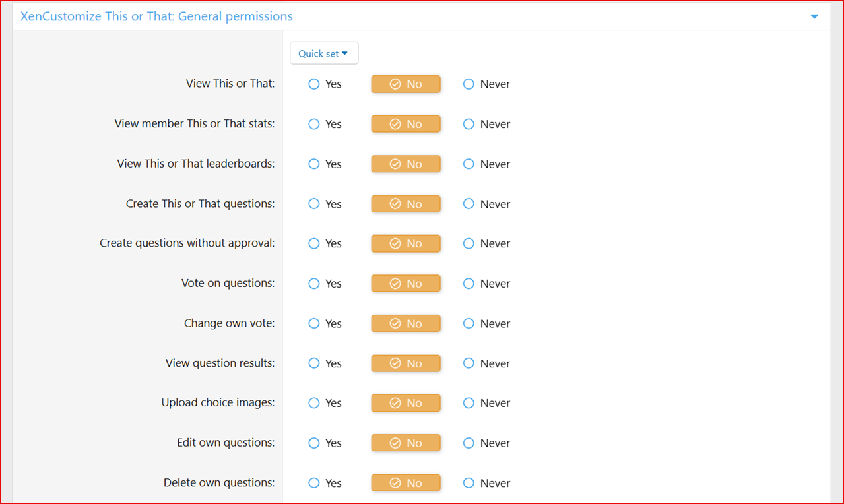The width and height of the screenshot is (844, 504).
Task: Select Yes for View member stats
Action: [x=325, y=124]
